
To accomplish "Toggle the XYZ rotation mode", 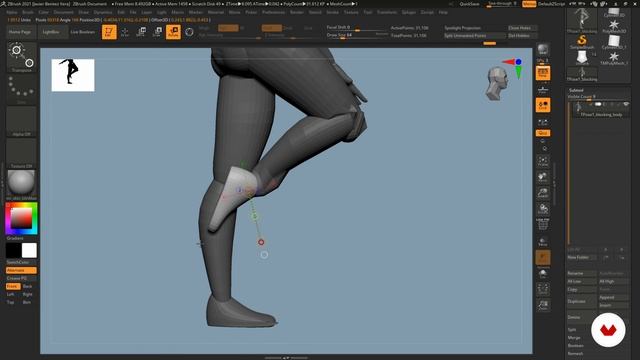I will coord(543,133).
